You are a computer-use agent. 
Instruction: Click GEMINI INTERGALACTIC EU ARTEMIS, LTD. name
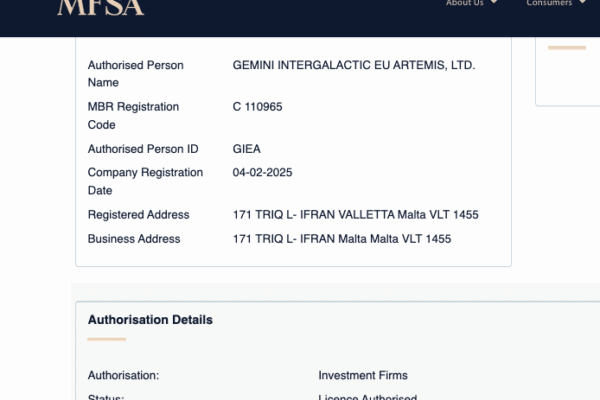(x=354, y=65)
